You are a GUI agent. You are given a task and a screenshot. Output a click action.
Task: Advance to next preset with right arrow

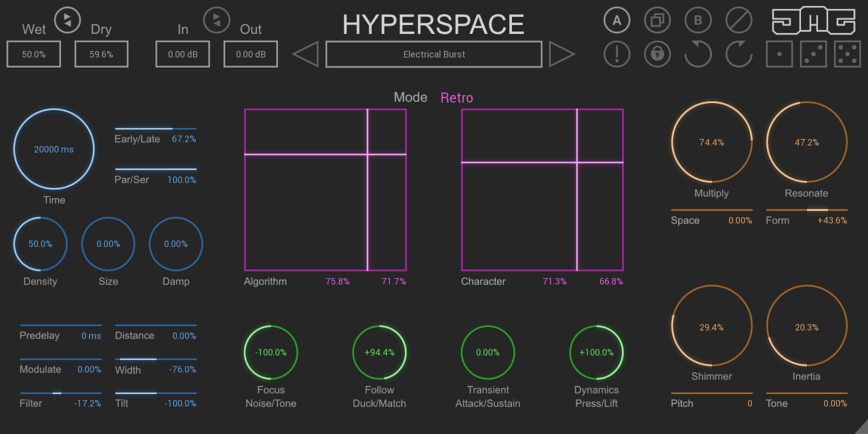pos(561,54)
